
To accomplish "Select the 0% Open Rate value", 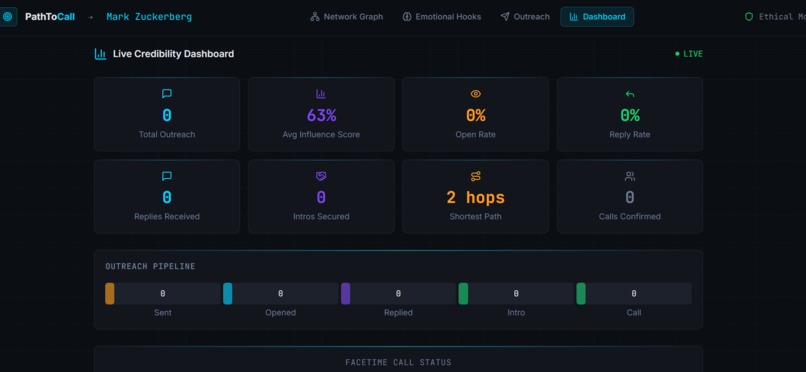I will pos(475,116).
